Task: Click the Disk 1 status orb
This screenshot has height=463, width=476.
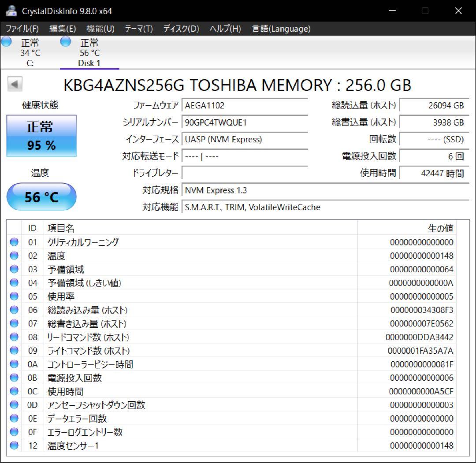Action: [x=66, y=41]
